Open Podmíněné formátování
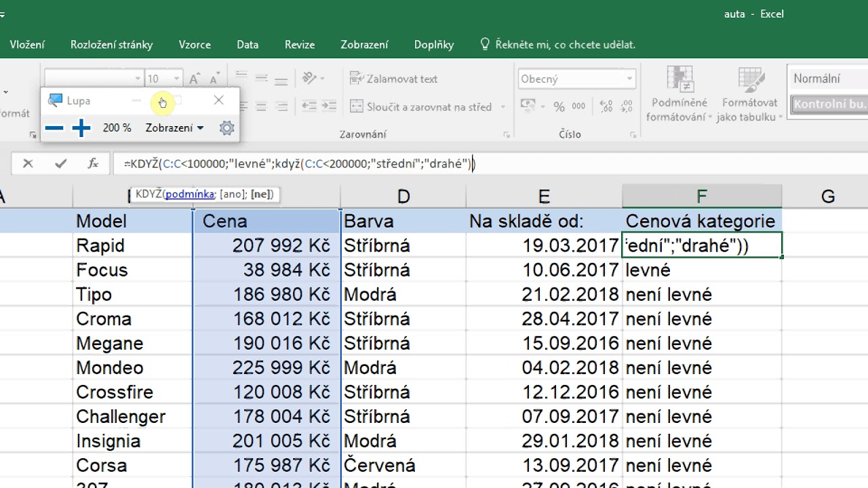 pos(679,94)
